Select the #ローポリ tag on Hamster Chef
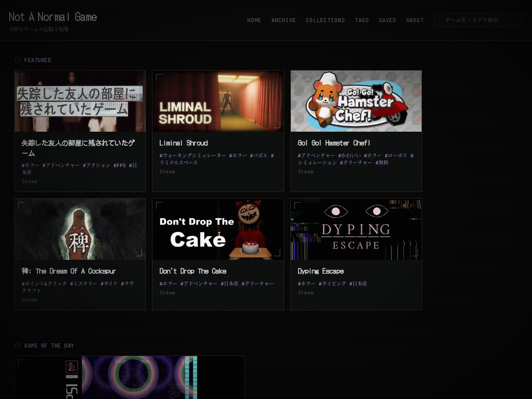Screen dimensions: 532x399 point(396,156)
